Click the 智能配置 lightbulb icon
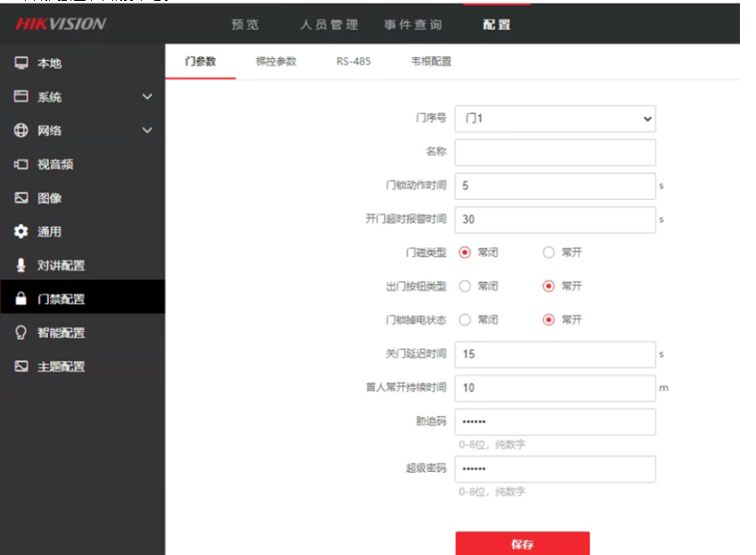The image size is (756, 555). tap(21, 332)
